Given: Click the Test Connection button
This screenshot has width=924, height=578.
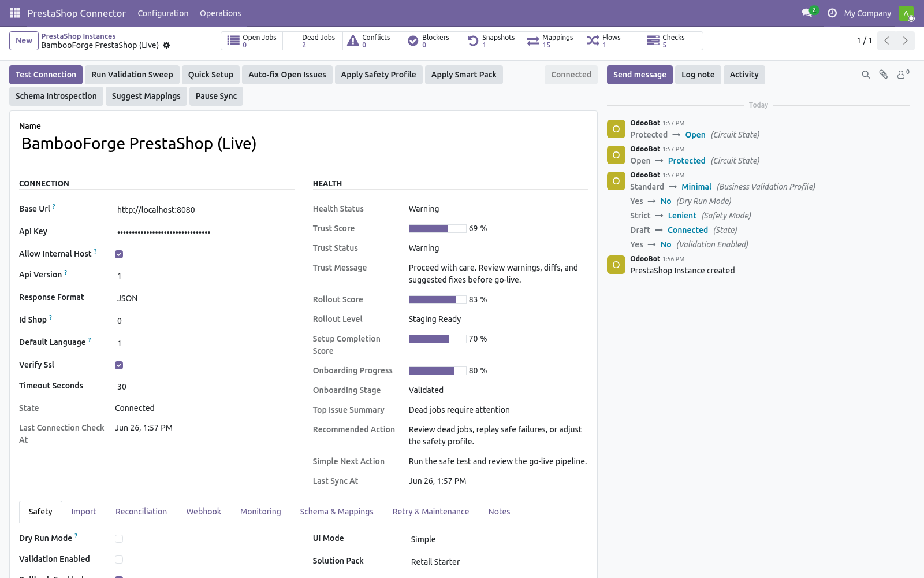Looking at the screenshot, I should point(46,75).
